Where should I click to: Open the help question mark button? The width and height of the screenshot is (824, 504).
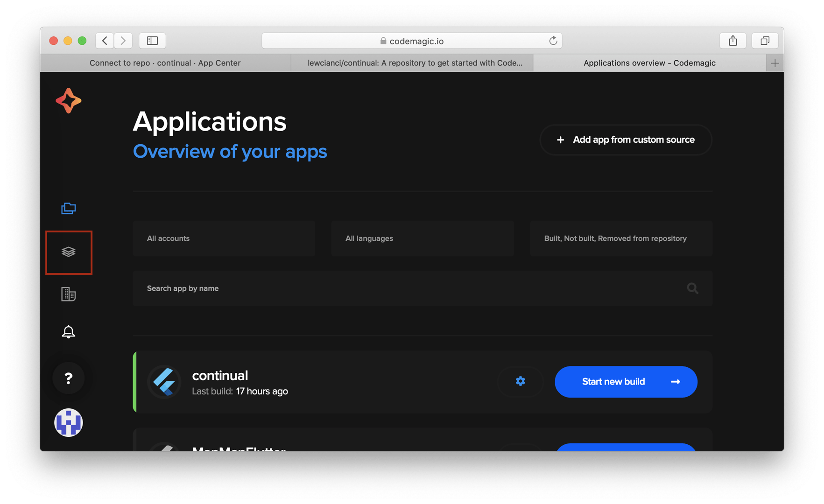[x=69, y=378]
